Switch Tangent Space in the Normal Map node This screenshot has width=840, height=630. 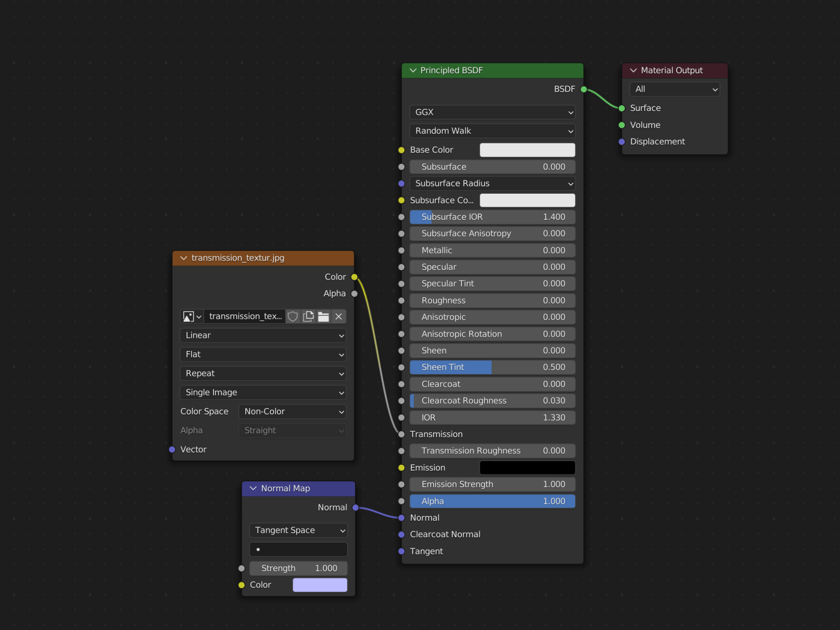point(298,530)
